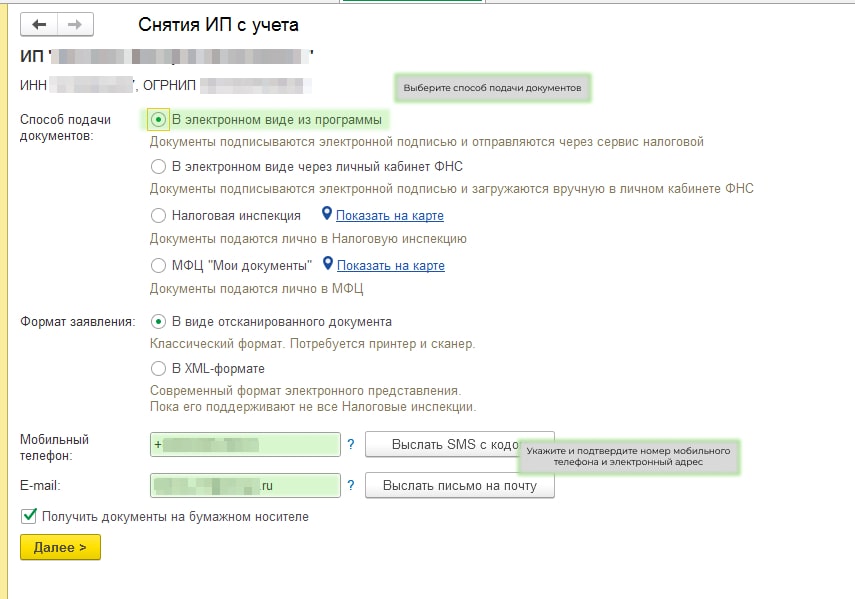Click the back arrow navigation button
Viewport: 855px width, 599px height.
pos(39,24)
